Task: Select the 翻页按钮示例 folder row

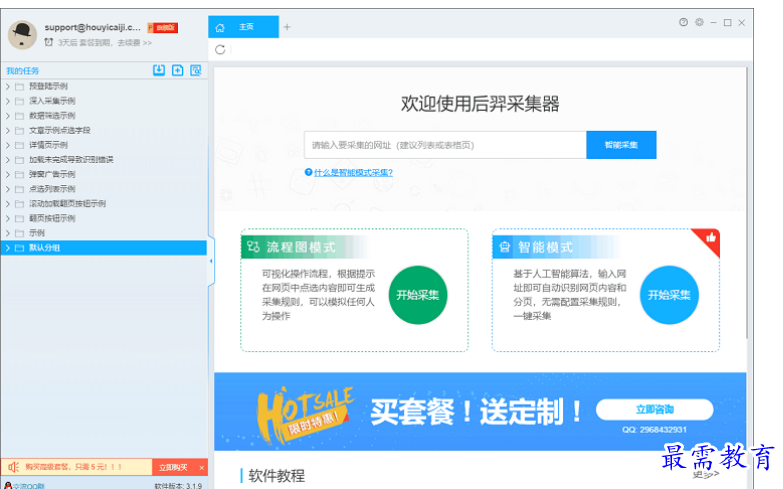Action: point(104,218)
